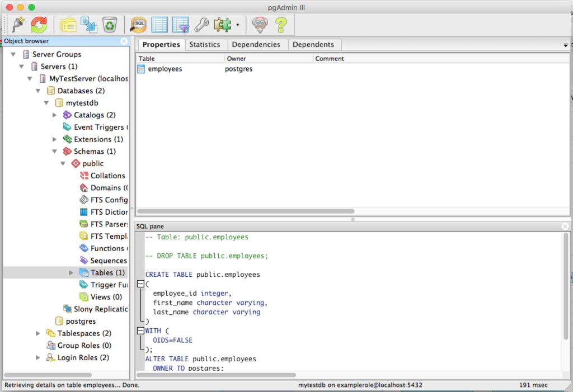Collapse the Servers (1) node

click(22, 67)
